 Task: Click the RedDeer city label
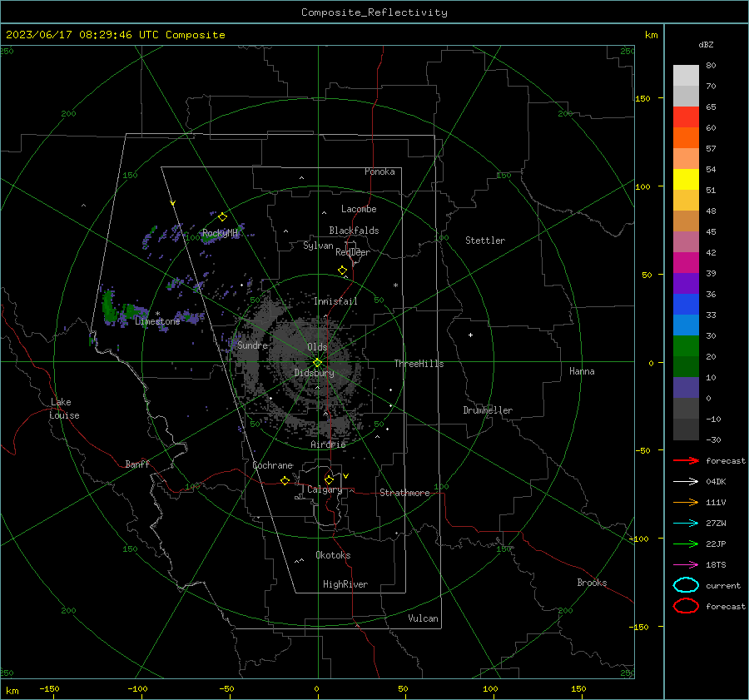click(353, 252)
